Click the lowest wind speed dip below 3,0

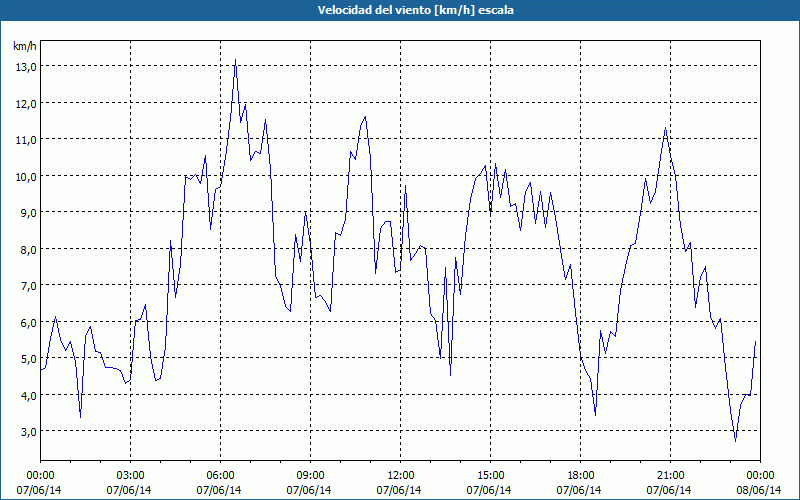[x=735, y=441]
